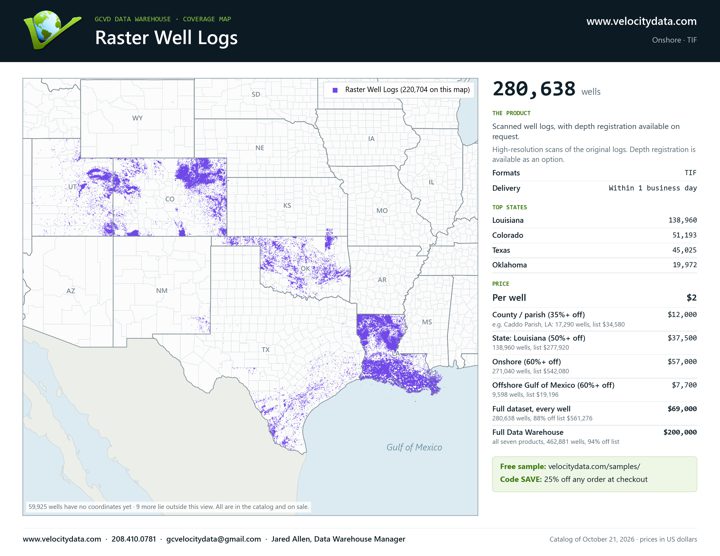Click the Oklahoma 19,972 row
This screenshot has width=720, height=556.
[594, 265]
